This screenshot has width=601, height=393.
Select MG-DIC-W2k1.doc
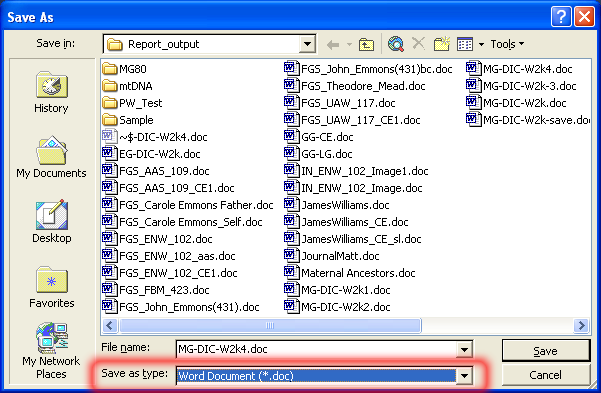[x=337, y=290]
